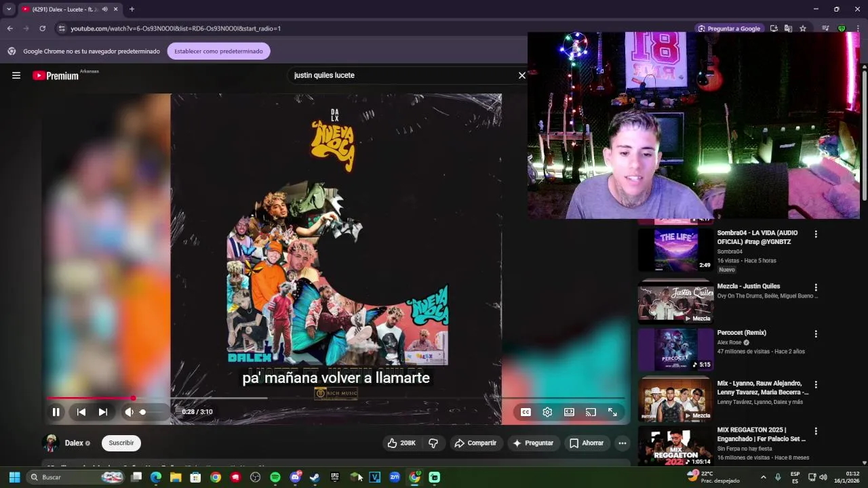Mute the video with speaker icon

(129, 412)
